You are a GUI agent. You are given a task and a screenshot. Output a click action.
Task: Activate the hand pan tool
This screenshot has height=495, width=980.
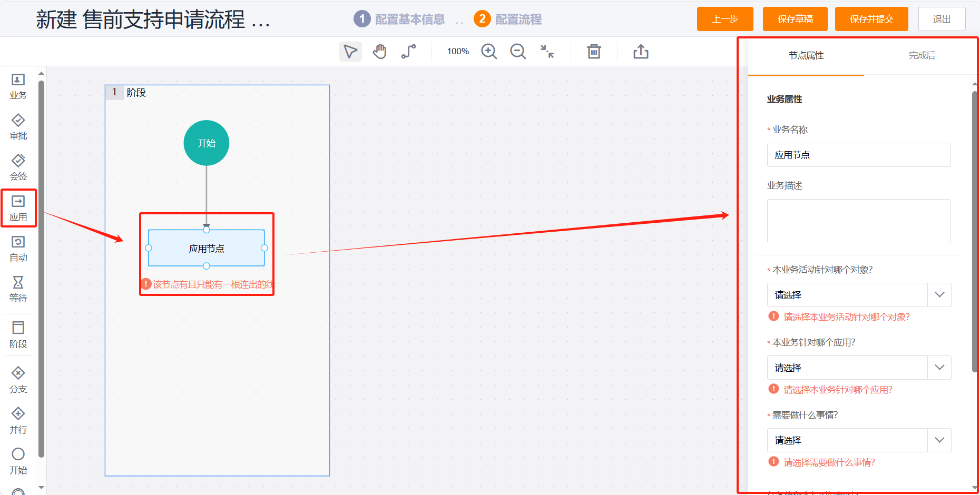click(379, 52)
